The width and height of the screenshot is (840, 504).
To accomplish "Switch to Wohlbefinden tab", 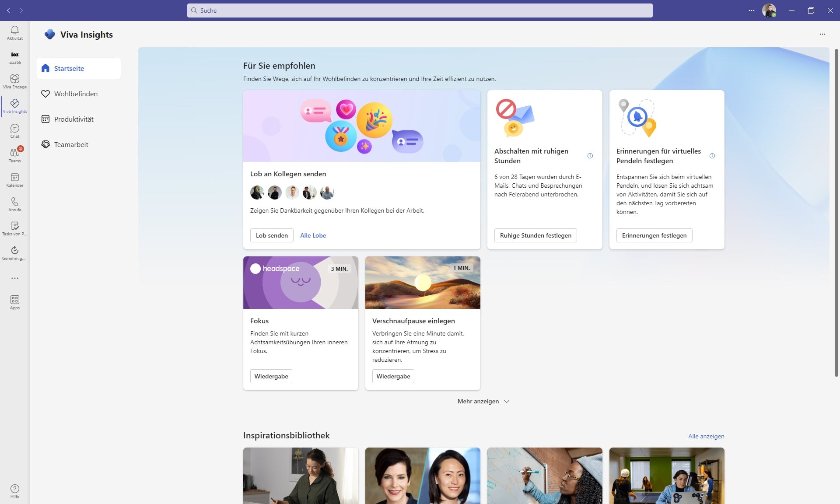I will (76, 94).
